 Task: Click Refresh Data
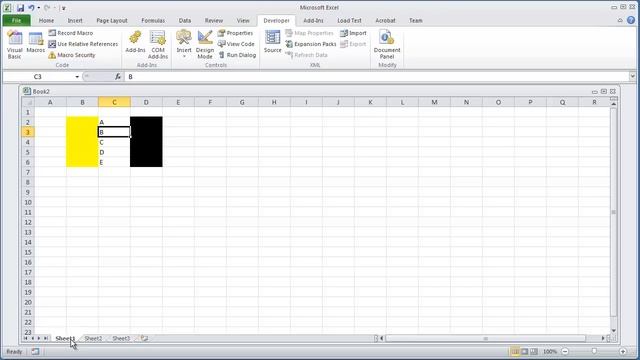tap(307, 55)
